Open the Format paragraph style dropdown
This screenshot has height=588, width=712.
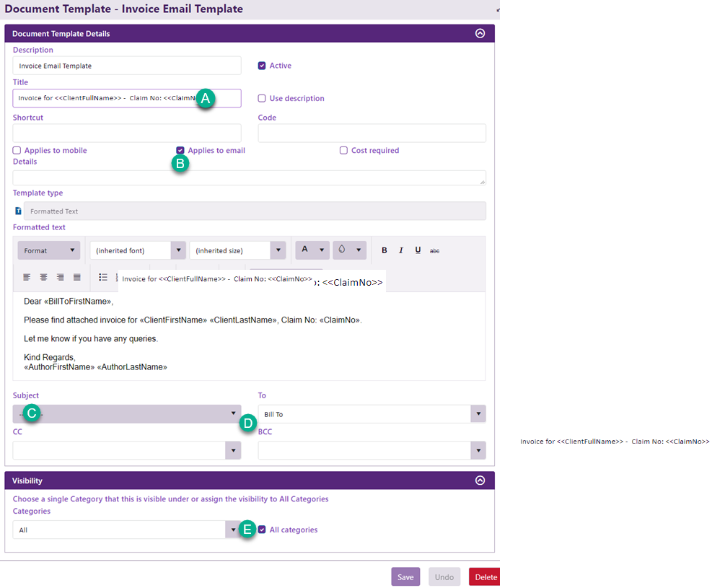pyautogui.click(x=48, y=250)
